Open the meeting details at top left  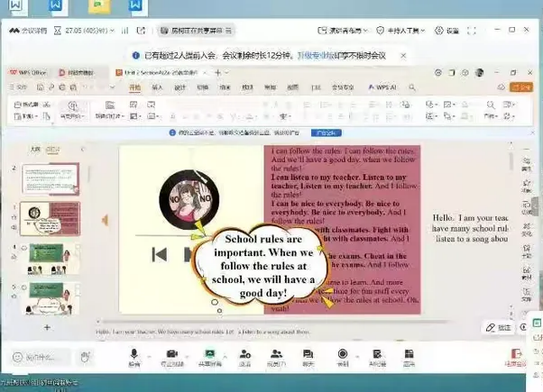click(28, 31)
